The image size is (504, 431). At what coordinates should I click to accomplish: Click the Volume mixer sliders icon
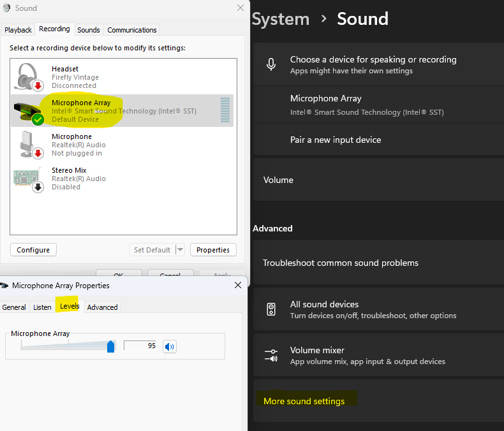coord(271,355)
